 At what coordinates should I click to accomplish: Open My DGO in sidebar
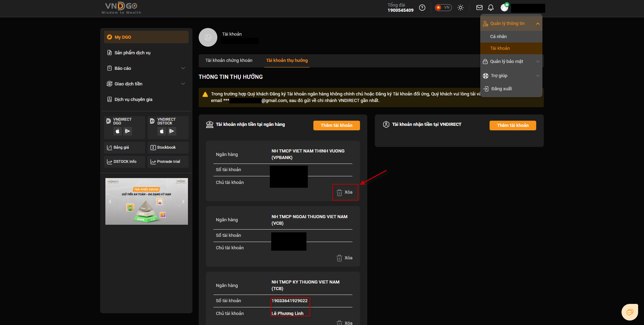(146, 37)
